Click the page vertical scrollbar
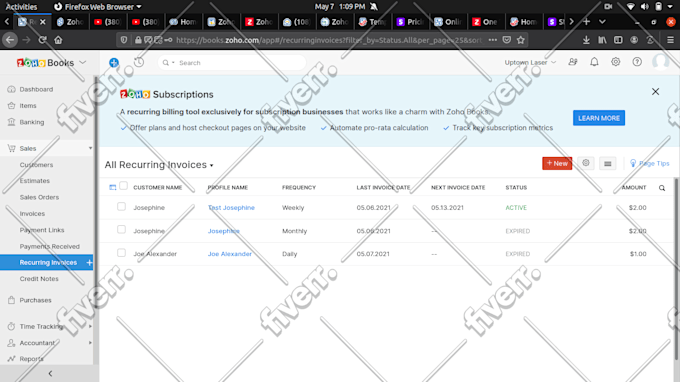The image size is (680, 382). click(677, 269)
